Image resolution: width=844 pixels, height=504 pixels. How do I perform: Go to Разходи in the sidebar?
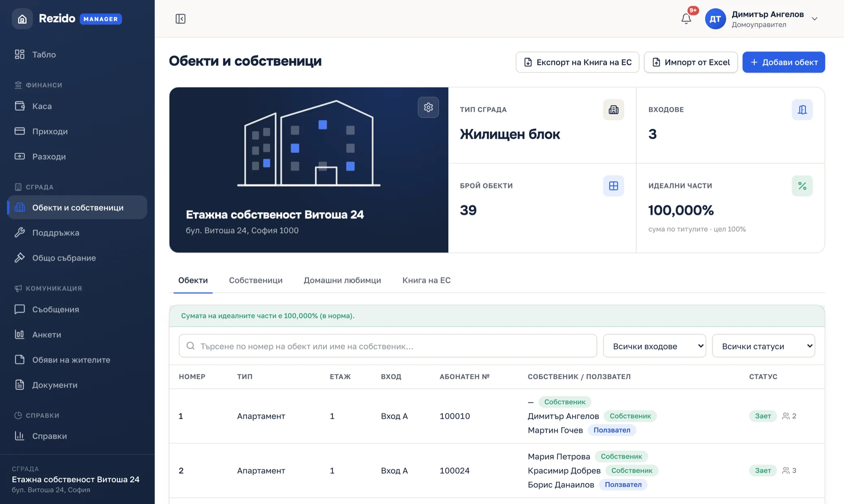(x=77, y=157)
